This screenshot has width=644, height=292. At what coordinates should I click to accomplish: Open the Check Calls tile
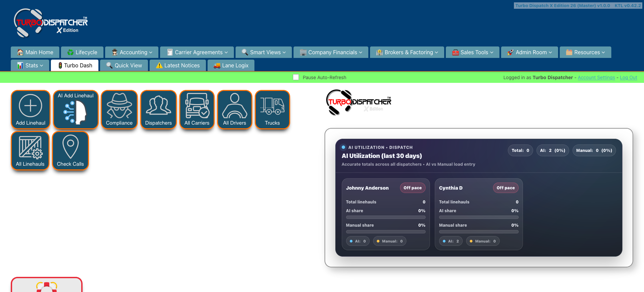[x=70, y=151]
